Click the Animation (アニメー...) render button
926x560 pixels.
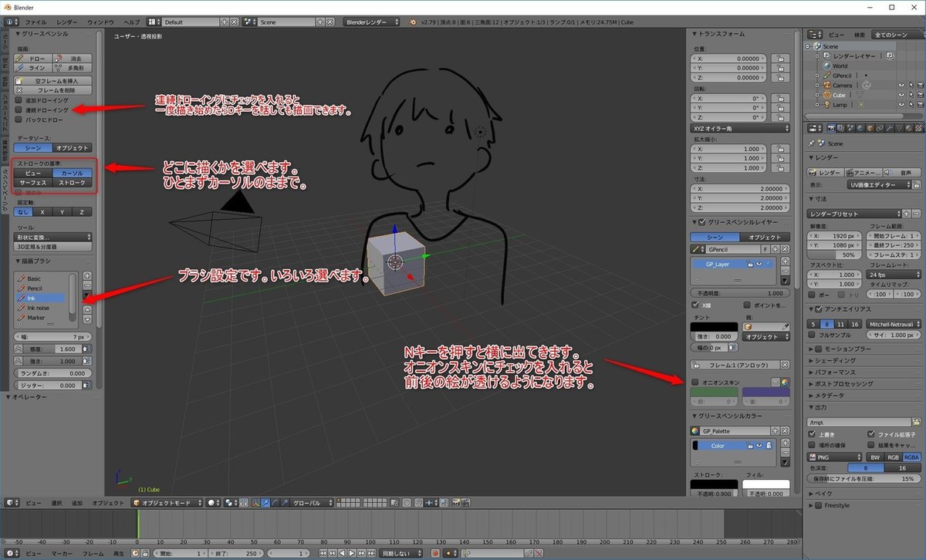point(862,172)
